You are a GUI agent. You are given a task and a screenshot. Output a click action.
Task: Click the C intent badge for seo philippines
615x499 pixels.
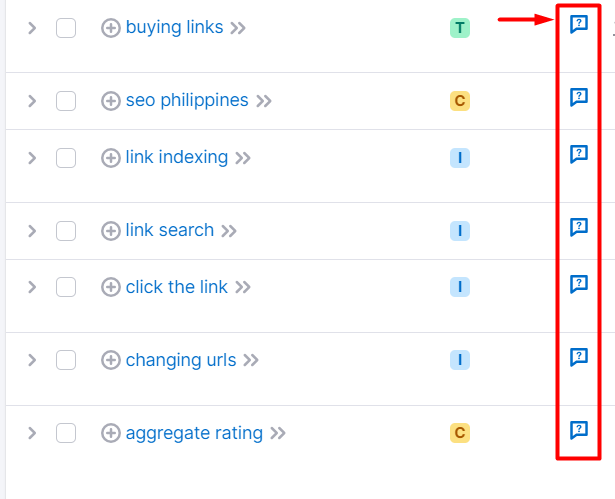460,101
